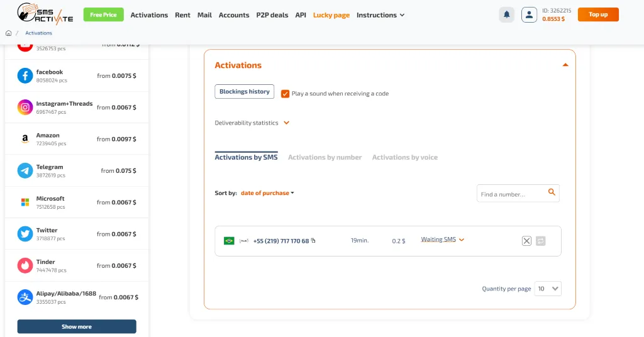Click the home breadcrumb icon

pos(8,33)
